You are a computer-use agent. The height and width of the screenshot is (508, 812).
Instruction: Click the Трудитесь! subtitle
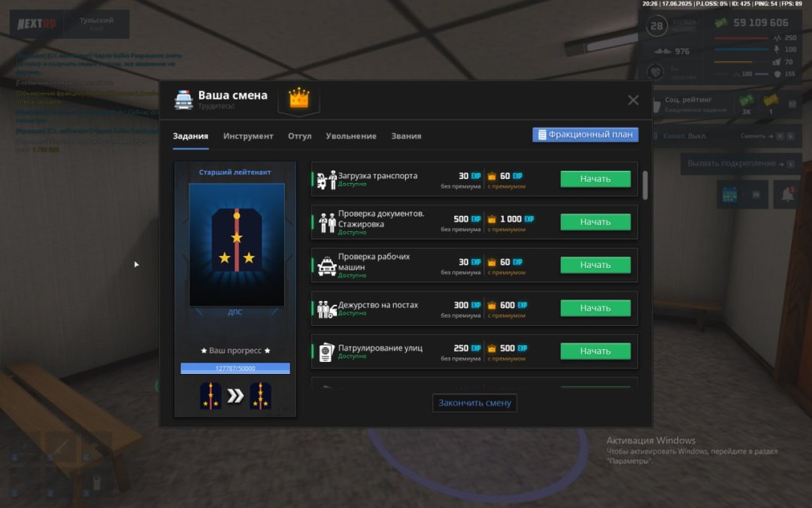pos(216,106)
